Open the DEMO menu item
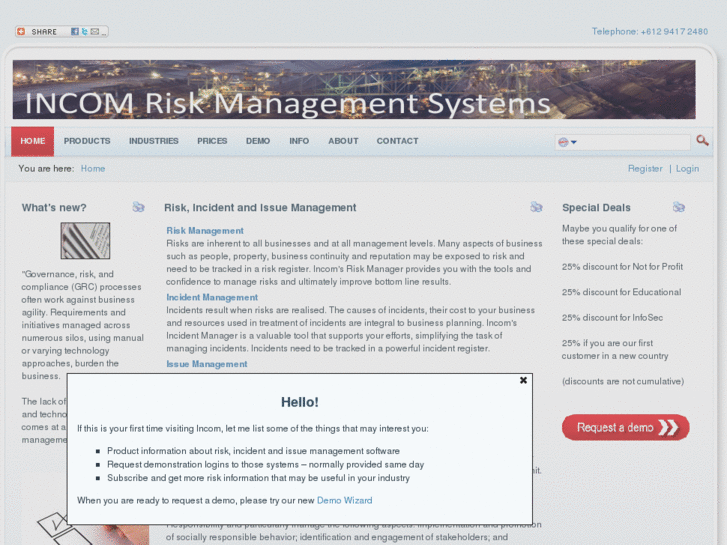The height and width of the screenshot is (545, 727). click(x=258, y=141)
